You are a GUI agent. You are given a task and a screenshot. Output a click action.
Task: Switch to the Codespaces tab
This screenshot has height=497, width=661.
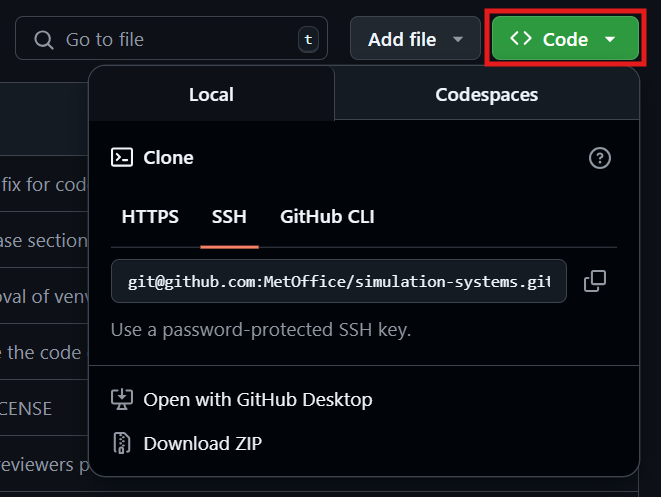[486, 95]
